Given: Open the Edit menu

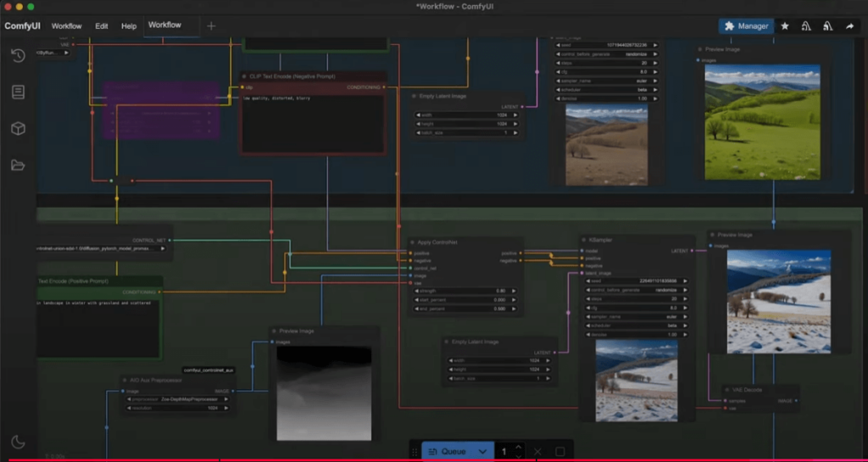Looking at the screenshot, I should click(102, 26).
